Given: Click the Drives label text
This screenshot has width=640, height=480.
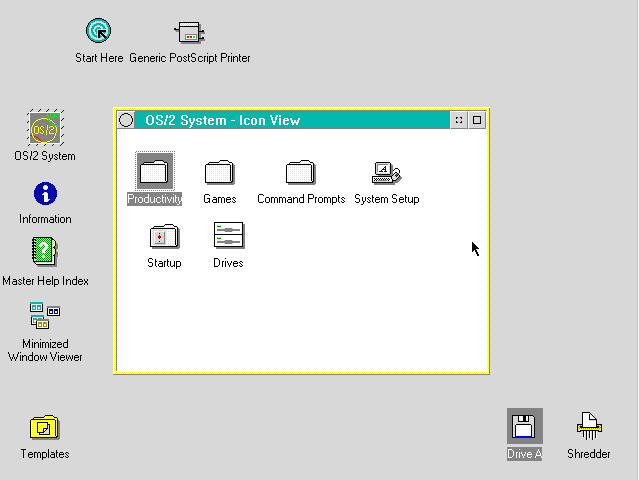Looking at the screenshot, I should pos(228,263).
